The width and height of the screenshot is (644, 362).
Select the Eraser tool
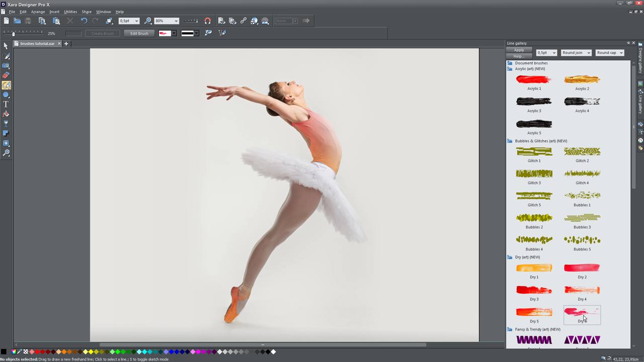click(6, 75)
